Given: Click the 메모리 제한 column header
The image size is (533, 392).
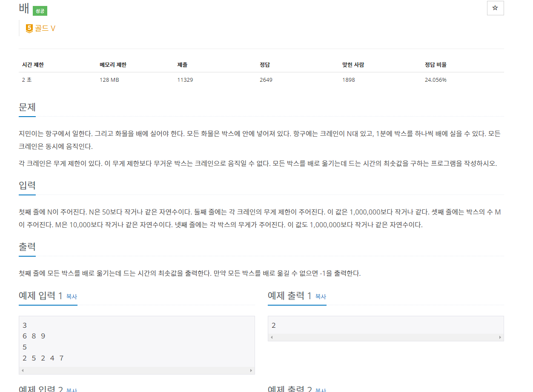Looking at the screenshot, I should click(x=113, y=65).
